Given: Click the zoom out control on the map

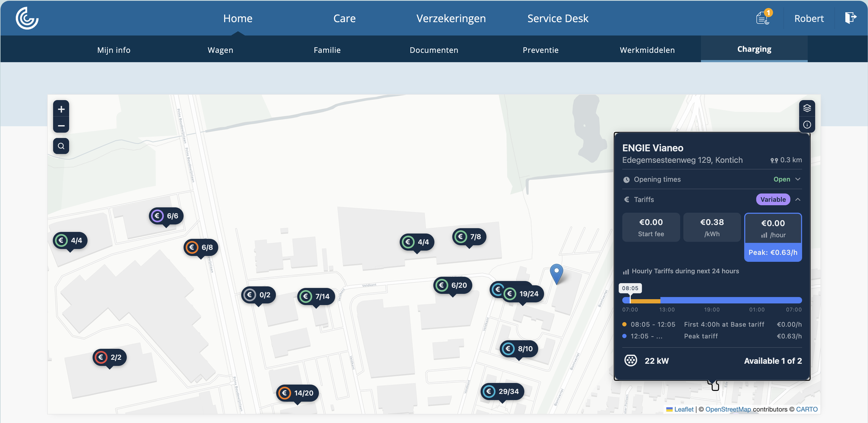Looking at the screenshot, I should coord(61,126).
